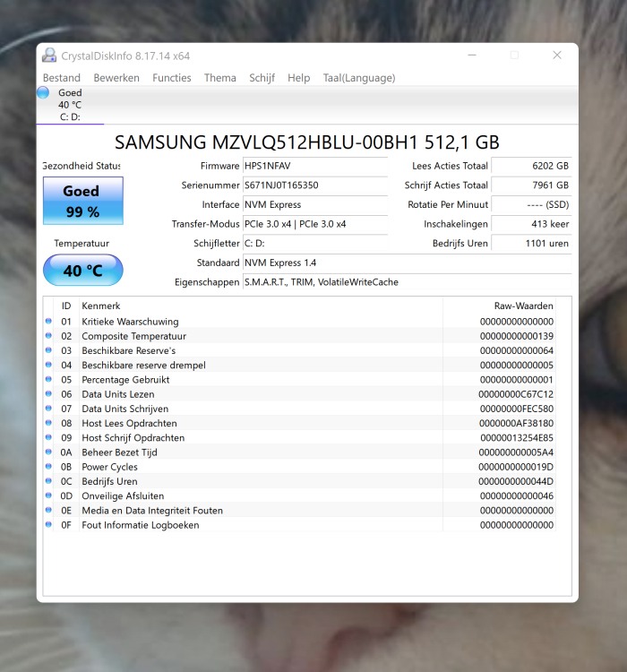Open the Thema menu

click(219, 78)
